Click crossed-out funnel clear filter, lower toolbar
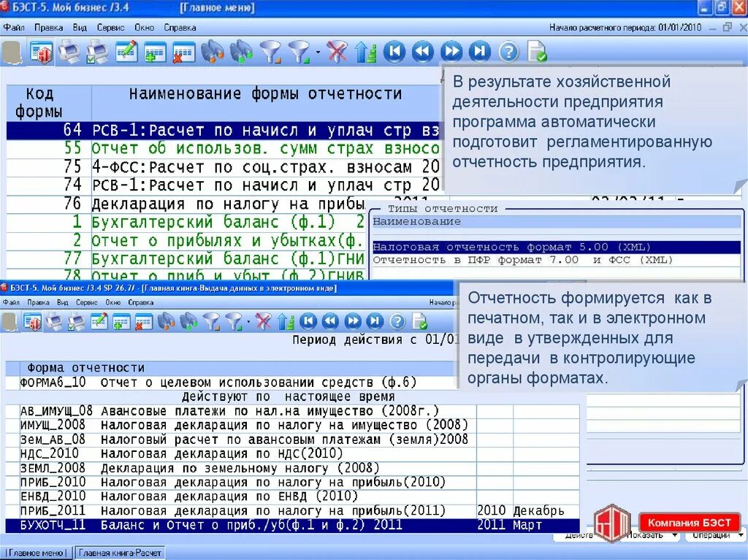 tap(263, 322)
